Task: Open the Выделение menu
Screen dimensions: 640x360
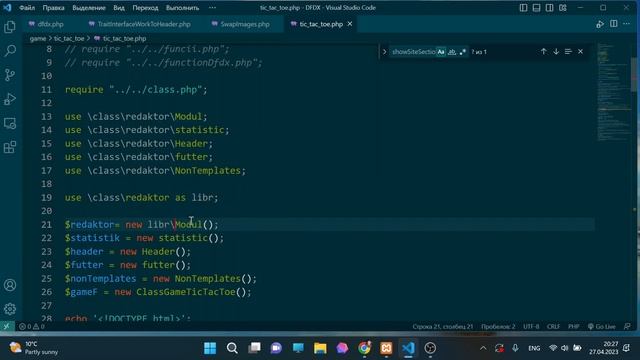Action: click(x=89, y=8)
